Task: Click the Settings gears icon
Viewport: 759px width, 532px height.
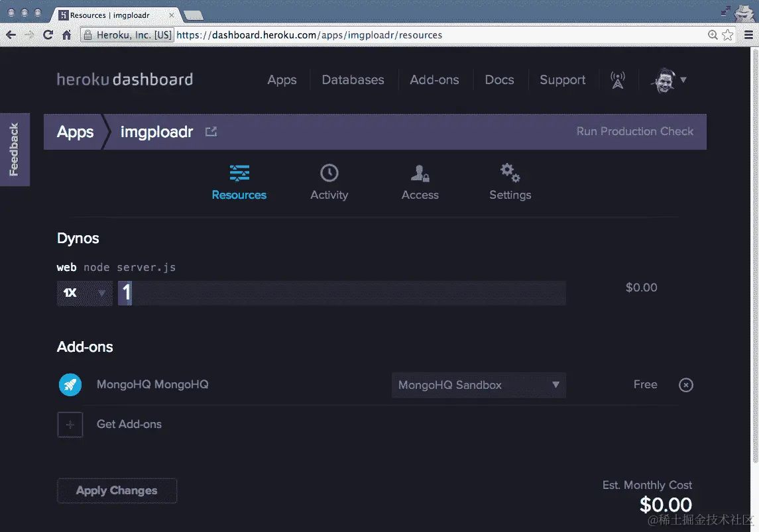Action: 510,173
